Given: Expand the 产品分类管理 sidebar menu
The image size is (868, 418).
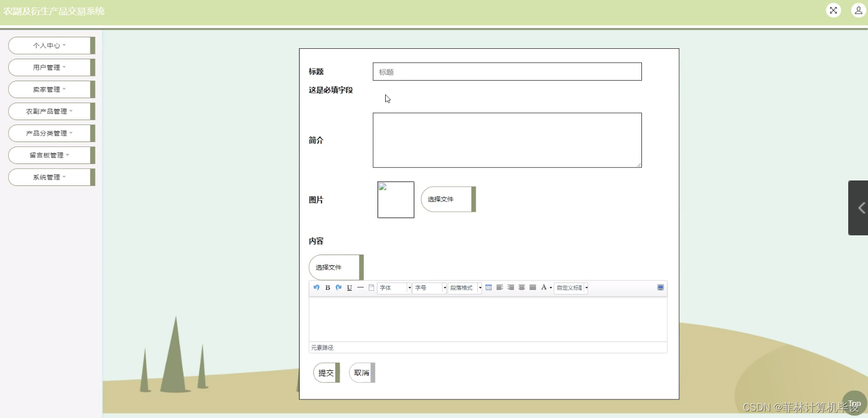Looking at the screenshot, I should tap(52, 133).
